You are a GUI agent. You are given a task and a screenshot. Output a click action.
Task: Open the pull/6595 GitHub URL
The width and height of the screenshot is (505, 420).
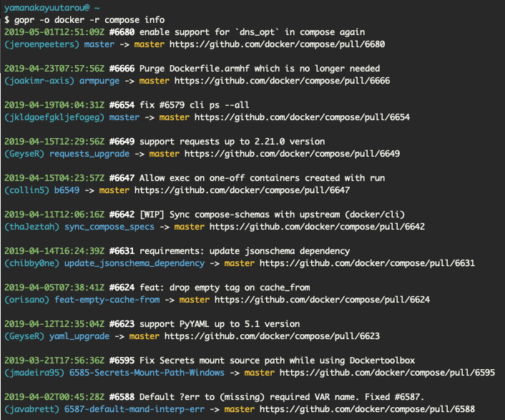[x=387, y=373]
